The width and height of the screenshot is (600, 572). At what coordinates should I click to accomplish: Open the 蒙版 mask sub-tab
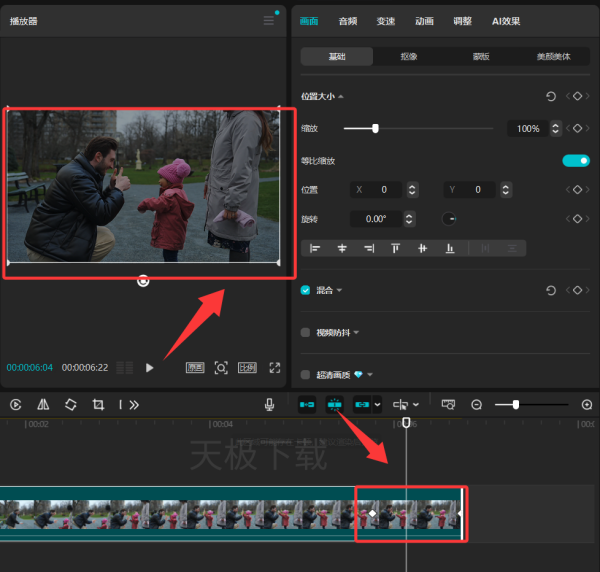pos(481,57)
